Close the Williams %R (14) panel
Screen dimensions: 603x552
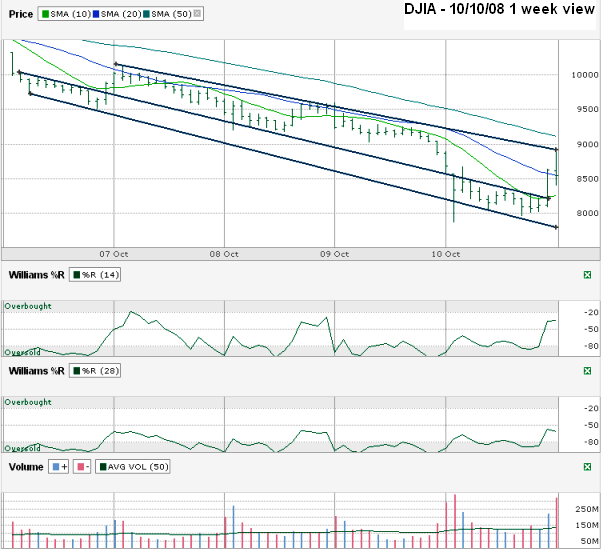[x=587, y=275]
